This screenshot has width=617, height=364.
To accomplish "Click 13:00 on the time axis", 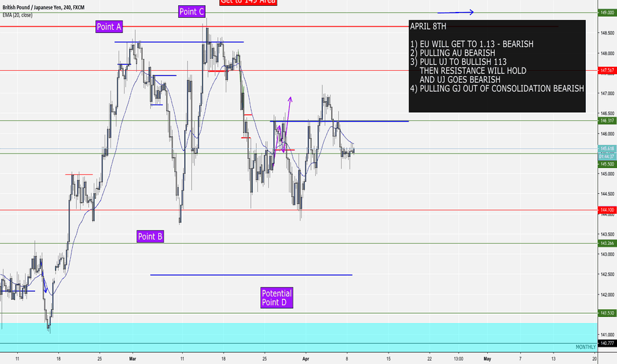I will (x=458, y=359).
